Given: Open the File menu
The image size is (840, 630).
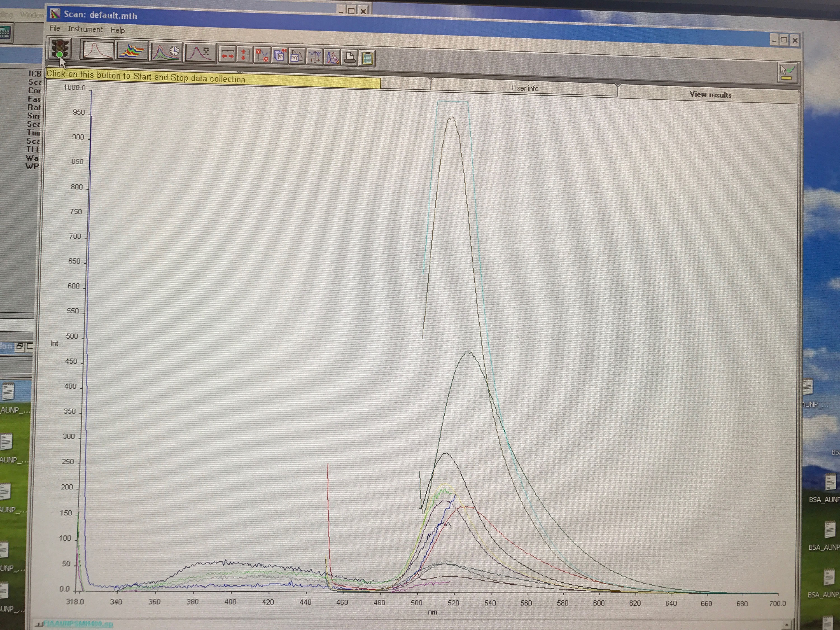Looking at the screenshot, I should coord(55,29).
